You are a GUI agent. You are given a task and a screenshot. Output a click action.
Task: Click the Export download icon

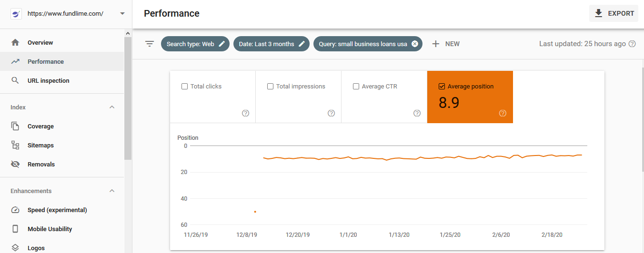pos(599,13)
